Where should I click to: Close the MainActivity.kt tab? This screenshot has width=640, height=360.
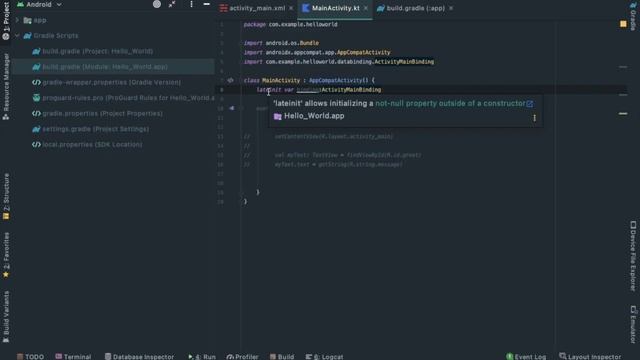366,8
